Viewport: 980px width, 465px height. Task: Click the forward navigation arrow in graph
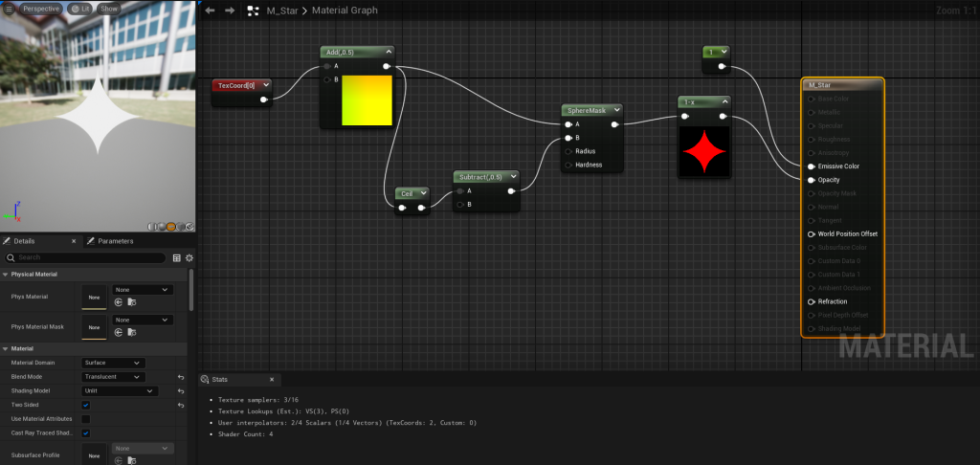pyautogui.click(x=230, y=11)
